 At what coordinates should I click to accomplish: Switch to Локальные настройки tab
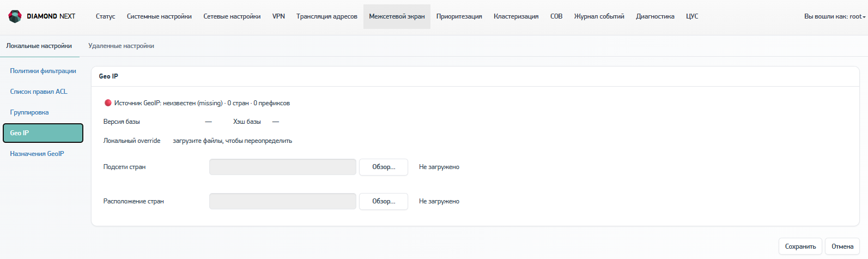coord(39,46)
